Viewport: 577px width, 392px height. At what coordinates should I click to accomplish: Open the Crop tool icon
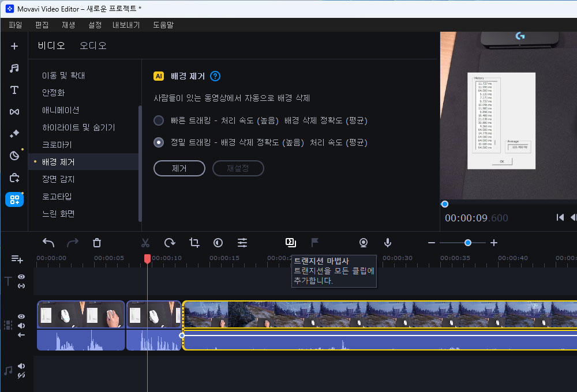pos(194,243)
